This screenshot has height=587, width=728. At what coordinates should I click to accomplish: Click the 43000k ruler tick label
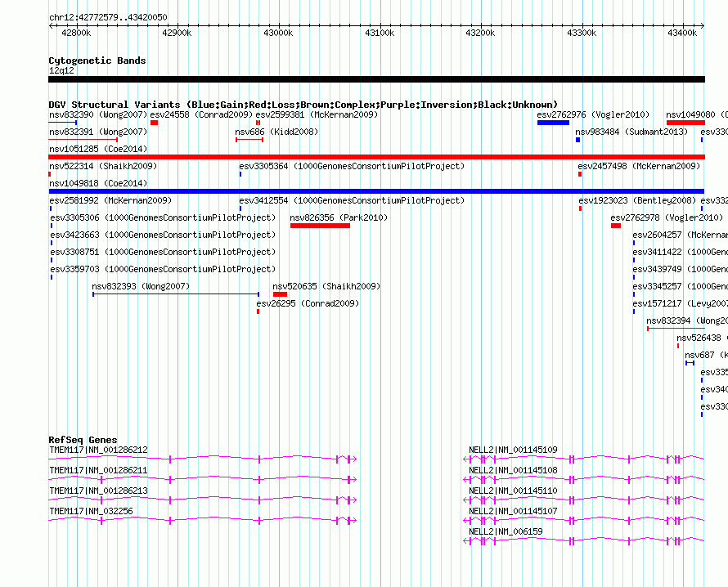click(x=278, y=33)
